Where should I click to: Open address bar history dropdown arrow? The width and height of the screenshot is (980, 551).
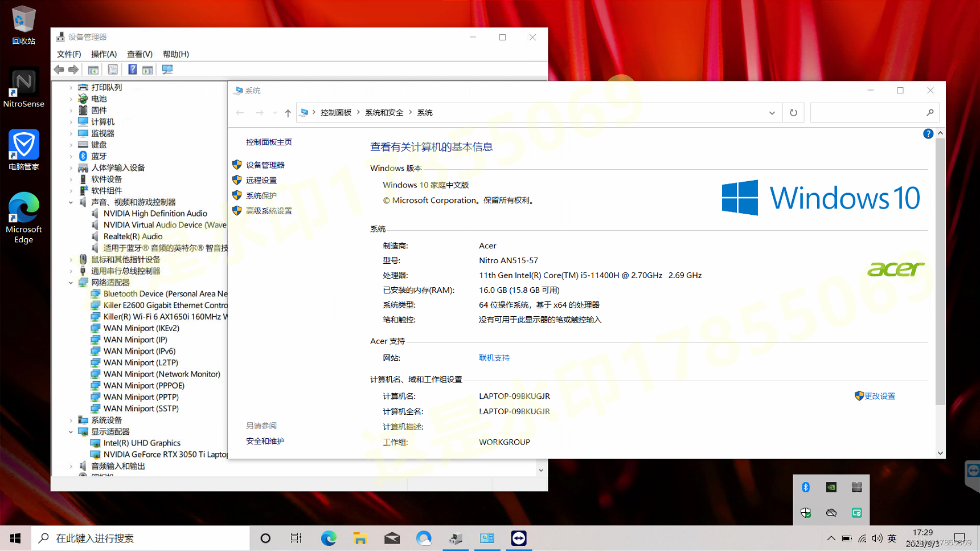pyautogui.click(x=772, y=113)
